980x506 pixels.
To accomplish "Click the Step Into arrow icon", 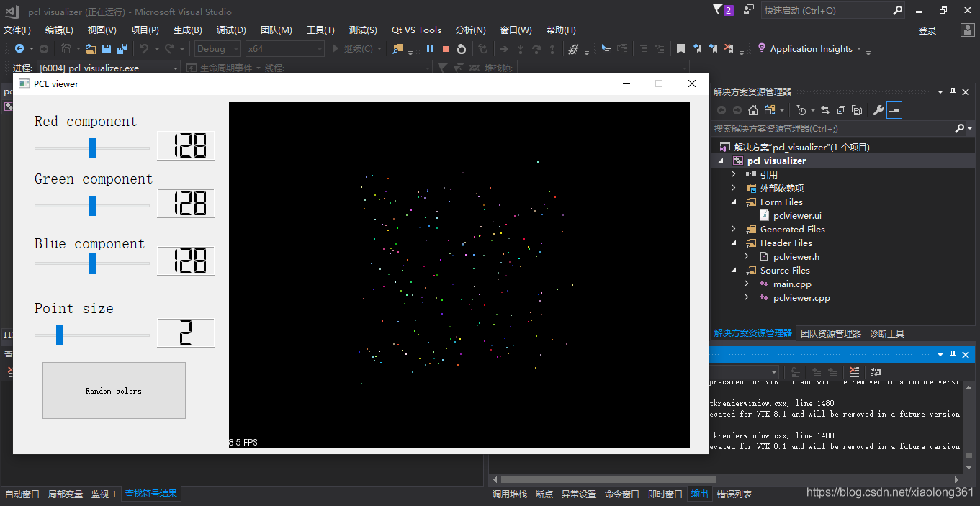I will 521,49.
